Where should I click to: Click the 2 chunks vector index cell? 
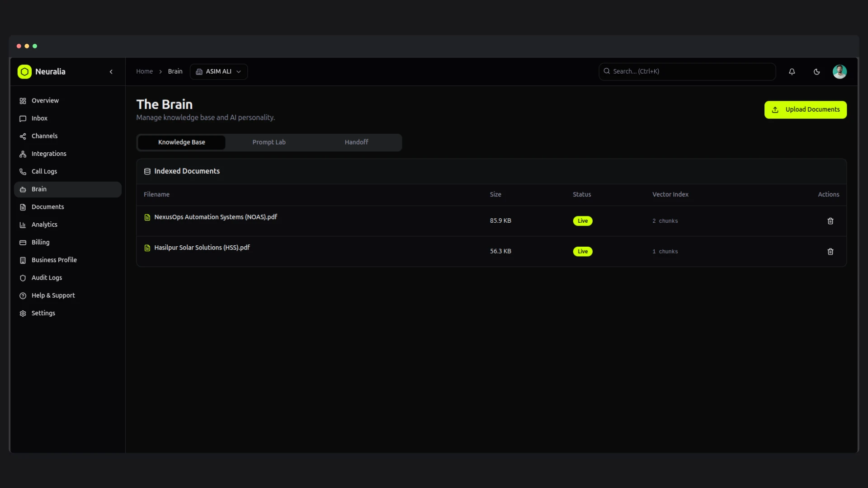tap(665, 221)
